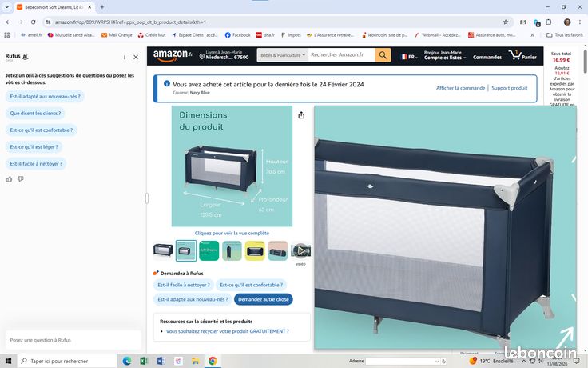This screenshot has width=588, height=368.
Task: Expand the Compte et listes menu
Action: 445,55
